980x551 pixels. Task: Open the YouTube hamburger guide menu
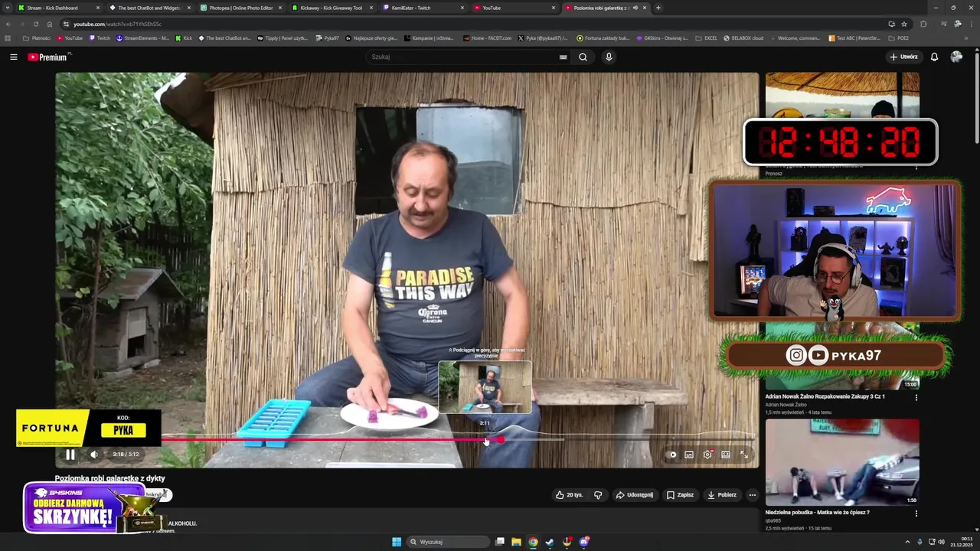[14, 57]
